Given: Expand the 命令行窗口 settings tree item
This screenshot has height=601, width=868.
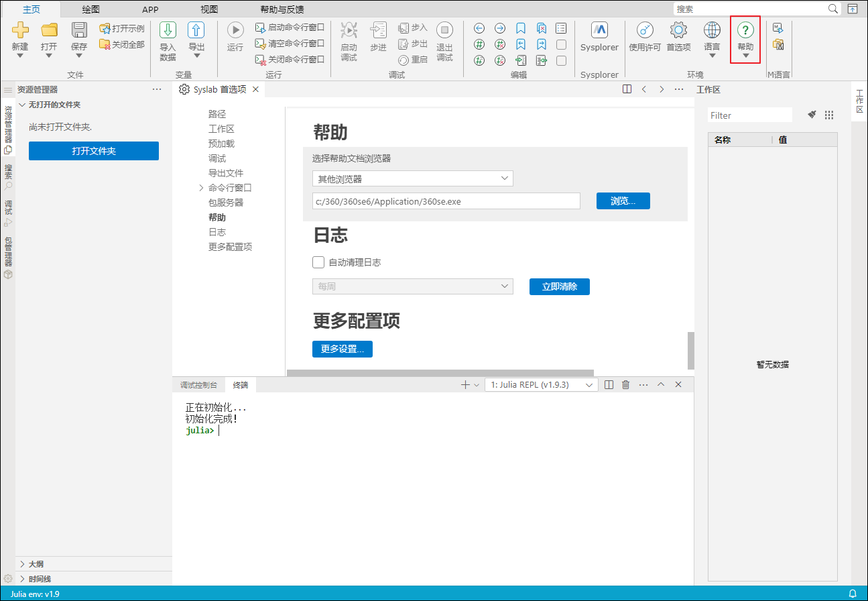Looking at the screenshot, I should tap(202, 188).
